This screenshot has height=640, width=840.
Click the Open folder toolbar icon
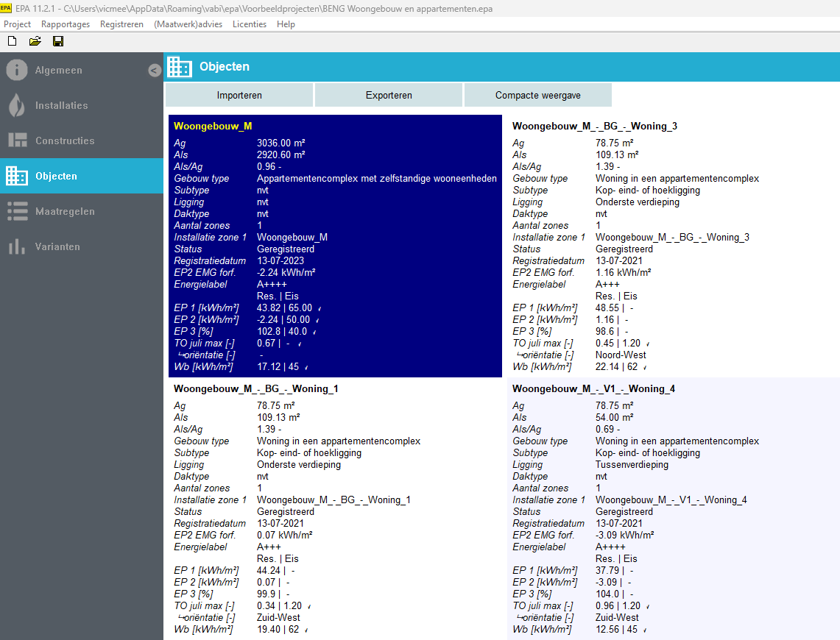click(35, 41)
